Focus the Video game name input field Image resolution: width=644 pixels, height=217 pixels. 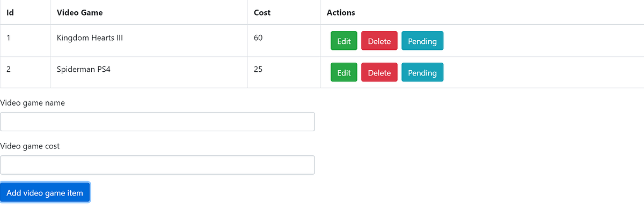coord(157,122)
